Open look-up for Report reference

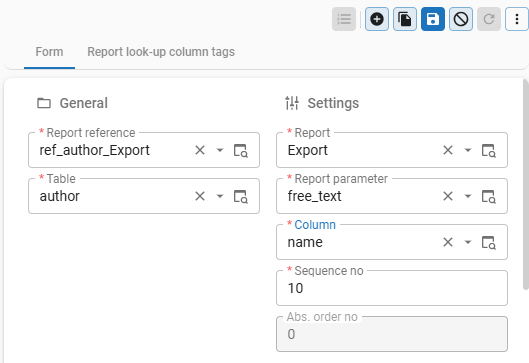click(241, 150)
